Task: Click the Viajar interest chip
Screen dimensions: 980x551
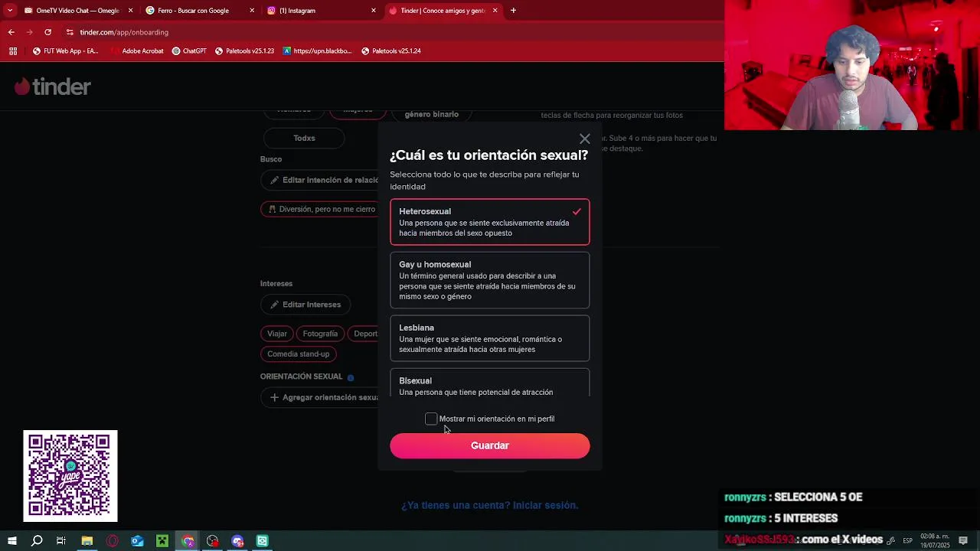Action: click(x=277, y=334)
